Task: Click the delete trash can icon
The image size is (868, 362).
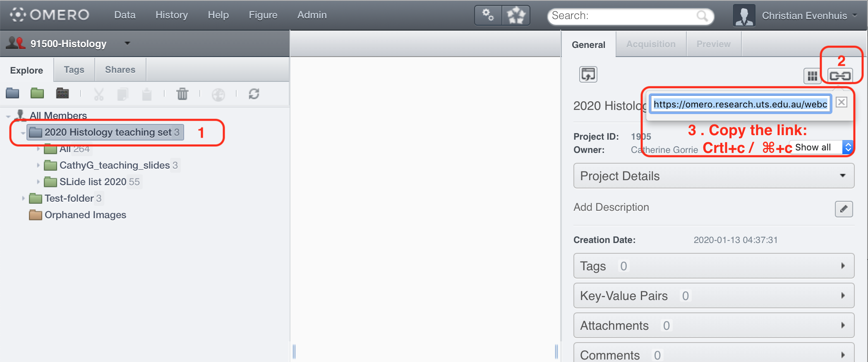Action: point(182,94)
